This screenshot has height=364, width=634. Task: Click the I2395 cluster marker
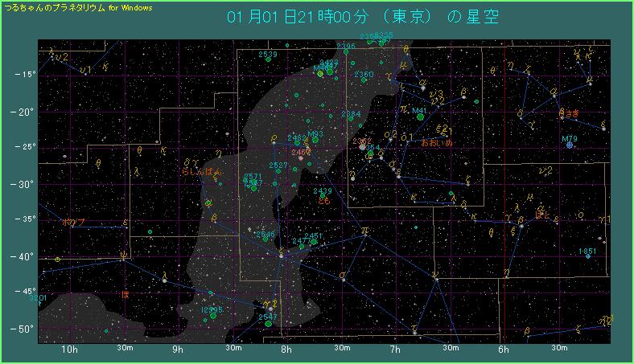(x=214, y=316)
